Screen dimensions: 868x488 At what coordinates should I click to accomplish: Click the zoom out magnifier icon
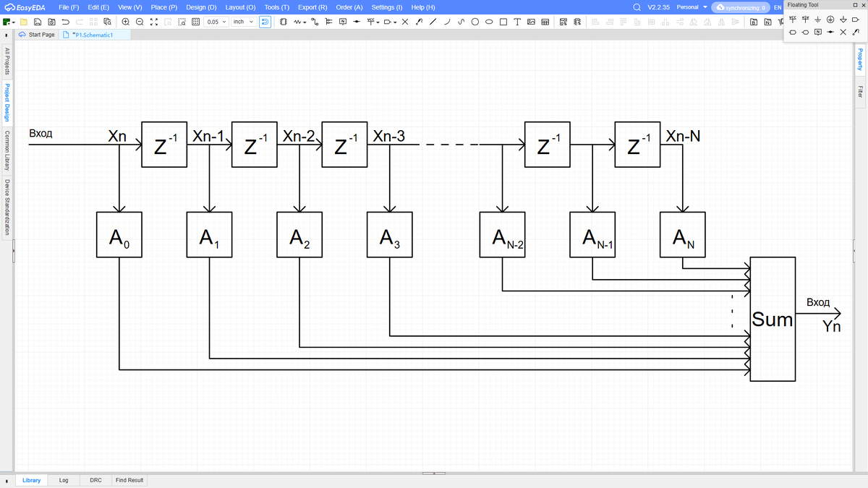click(139, 22)
